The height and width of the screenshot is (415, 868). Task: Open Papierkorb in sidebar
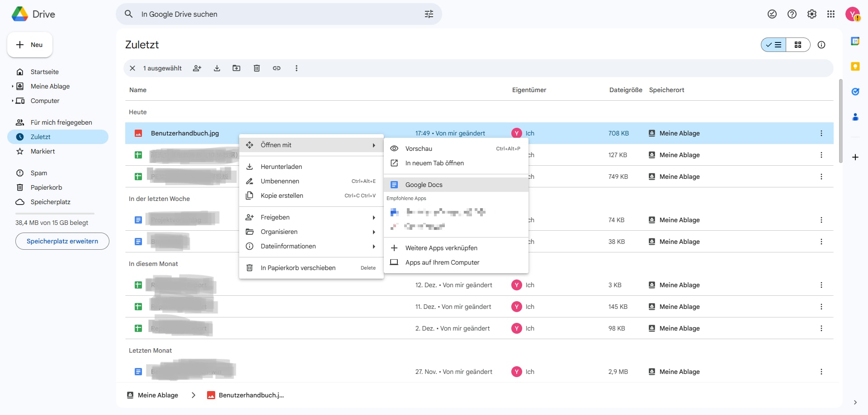(x=58, y=187)
